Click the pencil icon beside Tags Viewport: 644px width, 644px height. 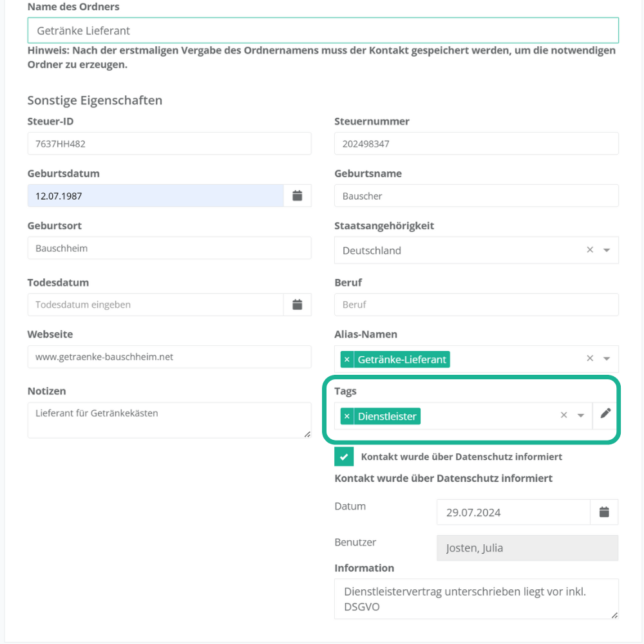coord(605,414)
